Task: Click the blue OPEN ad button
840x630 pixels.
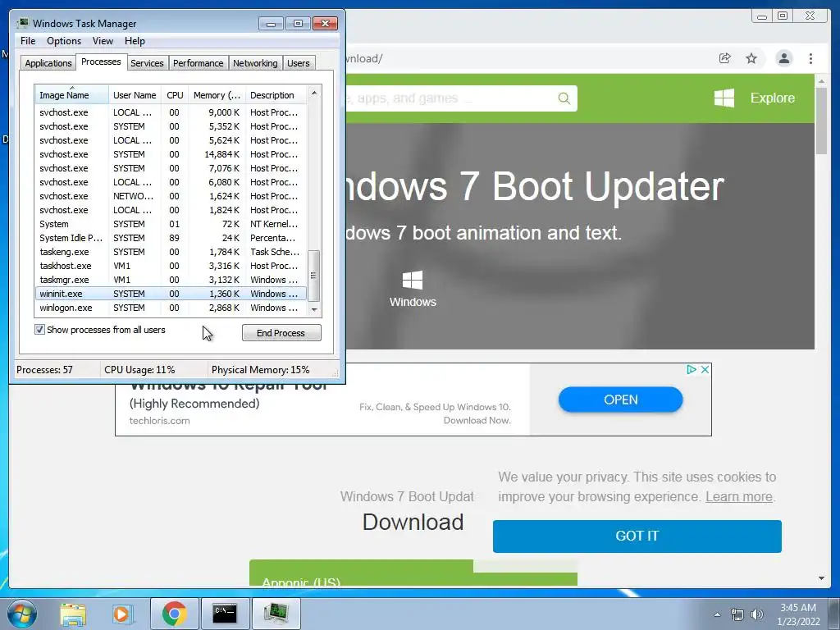Action: coord(620,399)
